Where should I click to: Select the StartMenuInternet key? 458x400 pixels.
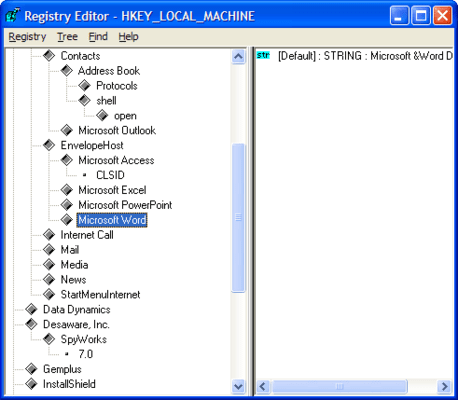click(100, 294)
